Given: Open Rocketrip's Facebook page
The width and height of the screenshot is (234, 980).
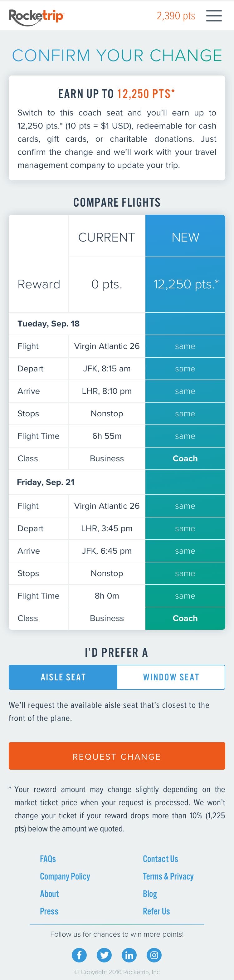Looking at the screenshot, I should click(79, 954).
